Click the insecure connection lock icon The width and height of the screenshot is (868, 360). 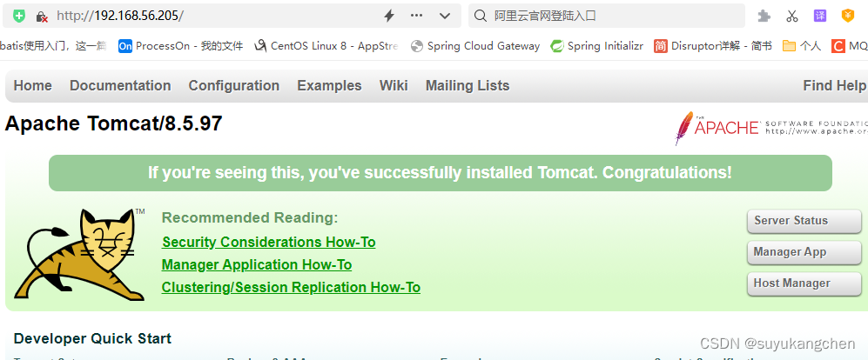point(42,16)
